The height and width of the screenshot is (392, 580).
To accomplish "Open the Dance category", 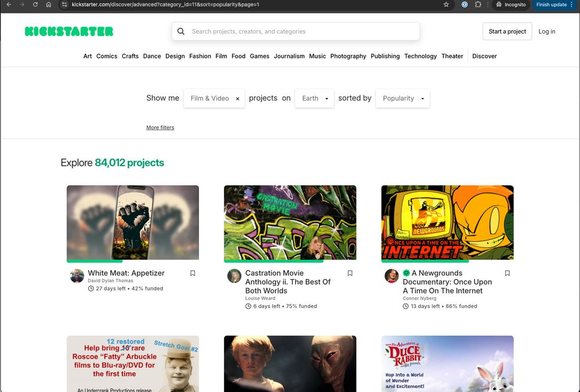I will (152, 56).
